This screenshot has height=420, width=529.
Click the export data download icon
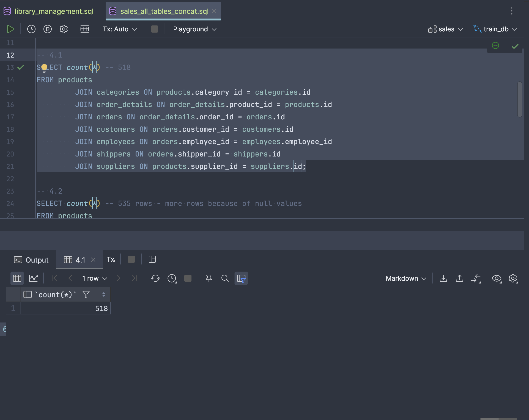443,278
